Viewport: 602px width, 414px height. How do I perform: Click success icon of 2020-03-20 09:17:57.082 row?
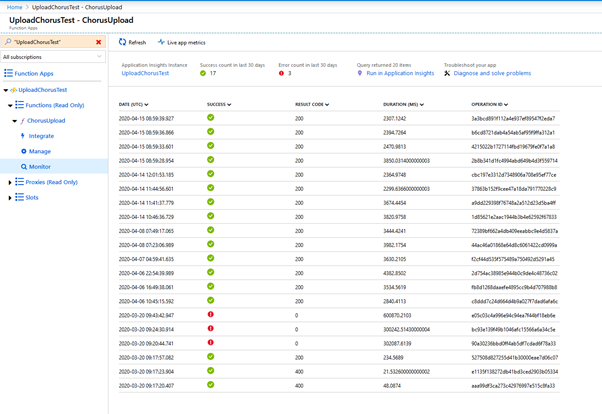(x=210, y=356)
